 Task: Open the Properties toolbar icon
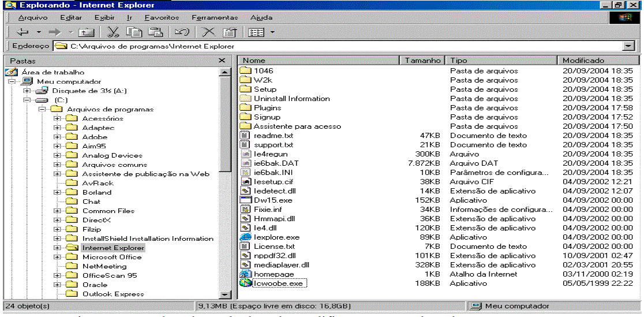point(230,32)
